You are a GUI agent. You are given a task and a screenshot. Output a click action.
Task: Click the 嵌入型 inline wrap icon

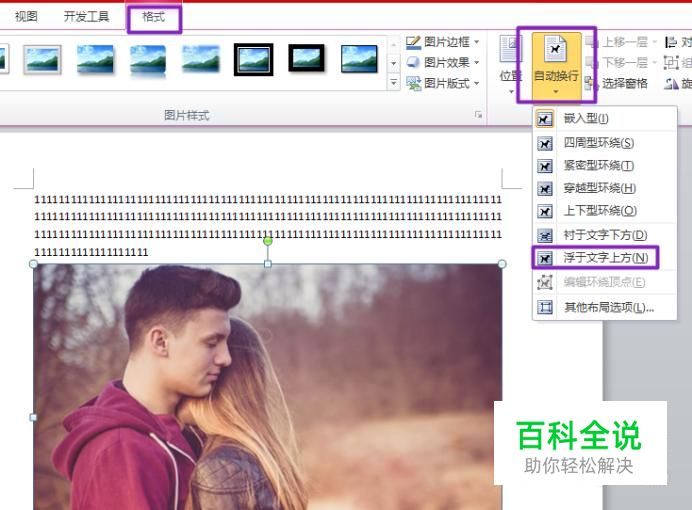(x=545, y=119)
